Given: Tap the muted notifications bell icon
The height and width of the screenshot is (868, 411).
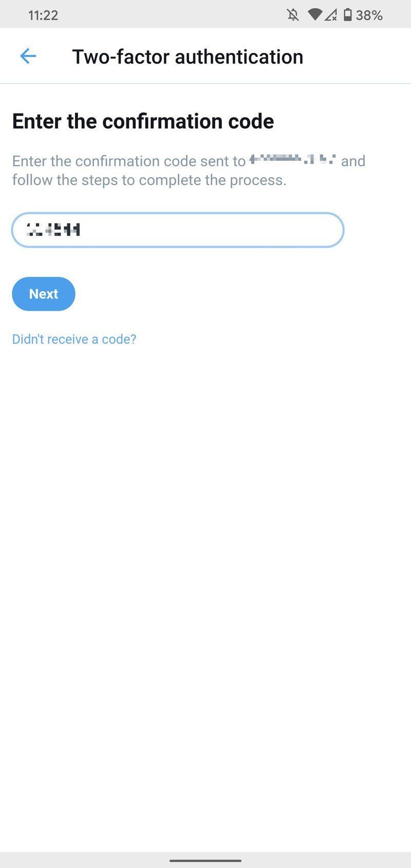Looking at the screenshot, I should pos(293,15).
